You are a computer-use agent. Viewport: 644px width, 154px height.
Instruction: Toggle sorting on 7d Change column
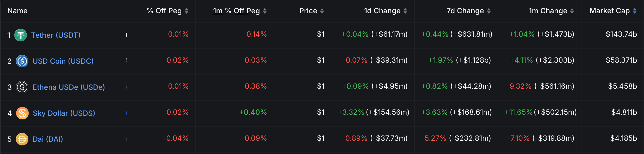(x=489, y=11)
